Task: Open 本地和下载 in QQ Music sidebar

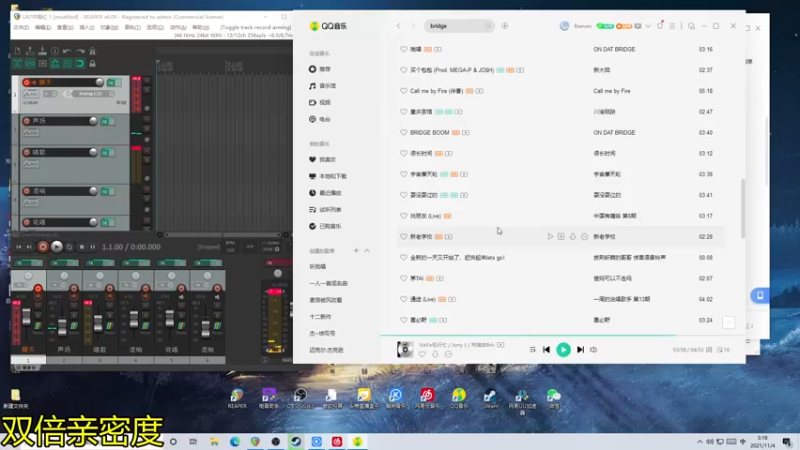Action: click(x=328, y=176)
